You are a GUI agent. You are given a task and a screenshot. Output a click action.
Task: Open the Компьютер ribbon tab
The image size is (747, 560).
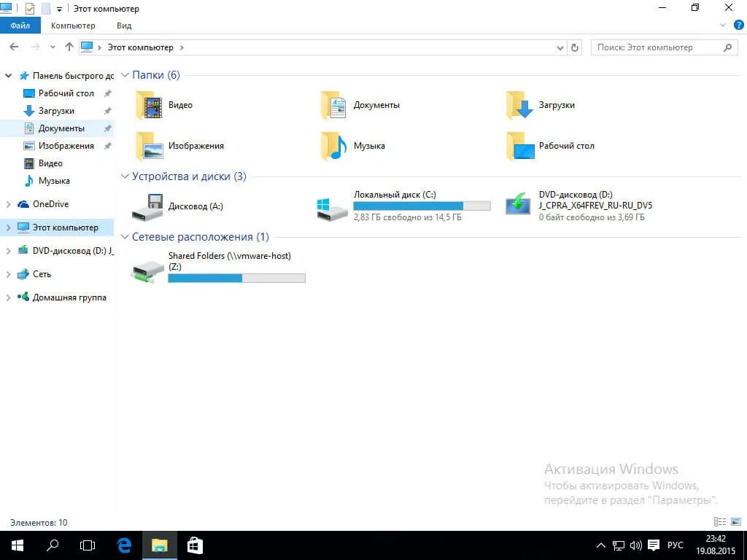coord(73,26)
